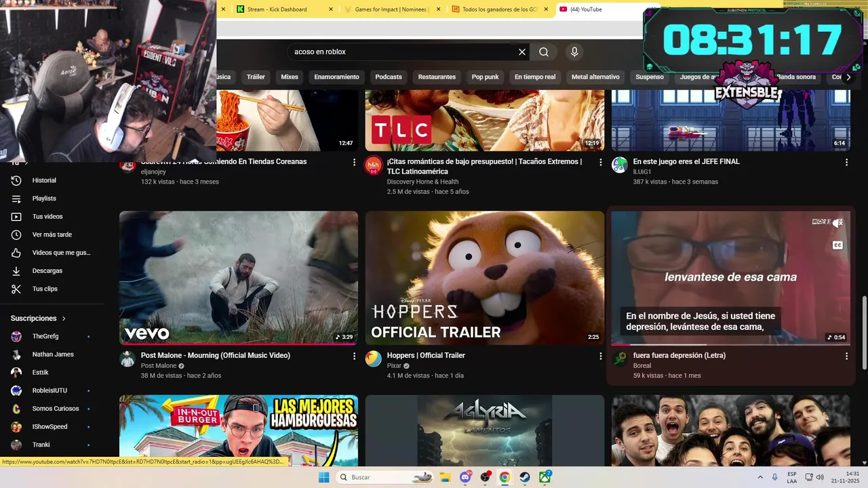Select the Mixes chip
The width and height of the screenshot is (868, 488).
pos(290,77)
